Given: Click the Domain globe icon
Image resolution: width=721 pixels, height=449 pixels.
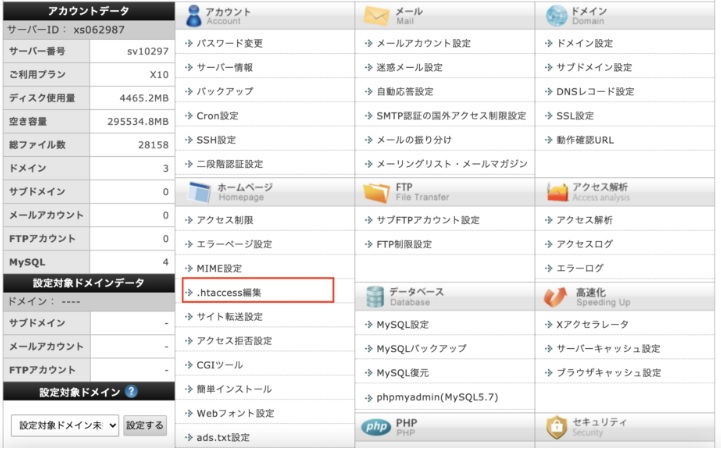Looking at the screenshot, I should click(x=557, y=17).
